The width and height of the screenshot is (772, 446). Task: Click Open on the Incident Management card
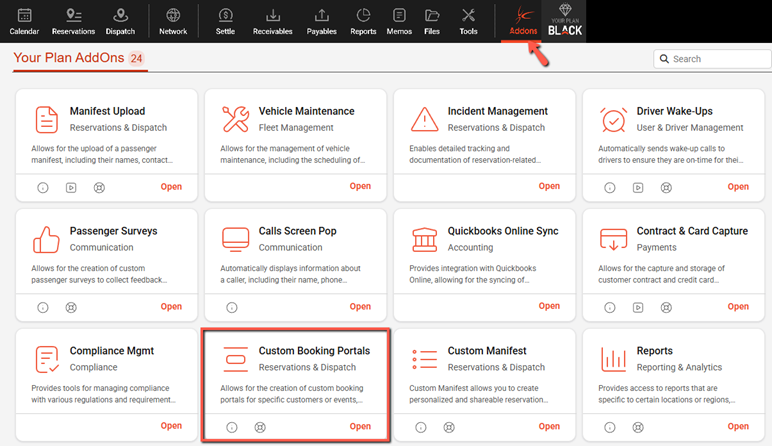[x=549, y=186]
